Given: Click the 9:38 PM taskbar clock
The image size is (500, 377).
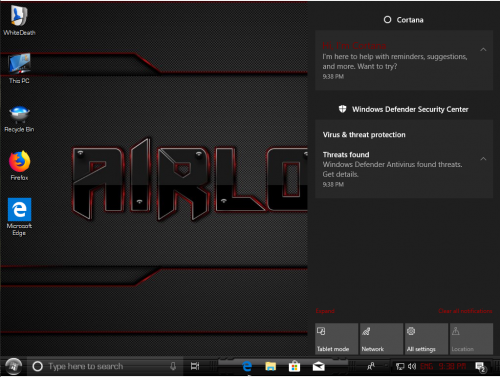Looking at the screenshot, I should click(452, 367).
